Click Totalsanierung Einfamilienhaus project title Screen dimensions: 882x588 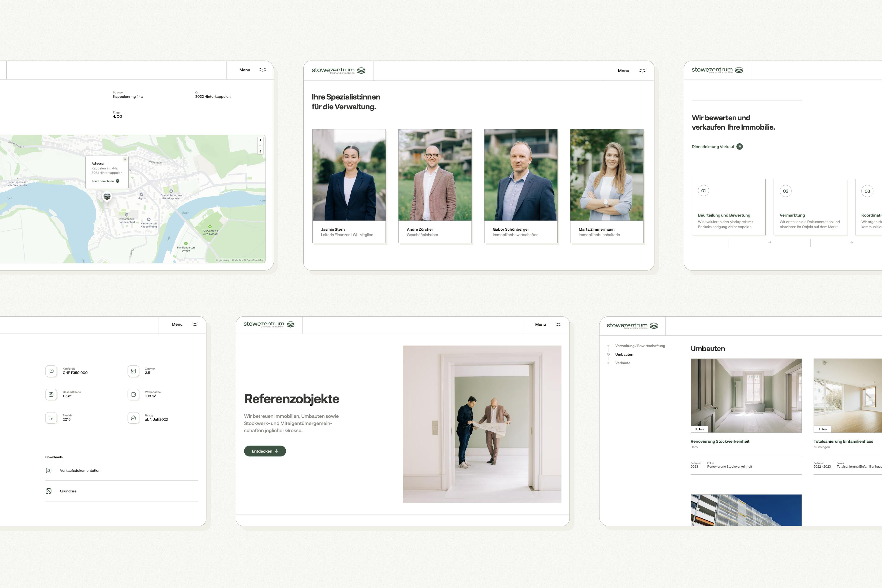(x=843, y=441)
